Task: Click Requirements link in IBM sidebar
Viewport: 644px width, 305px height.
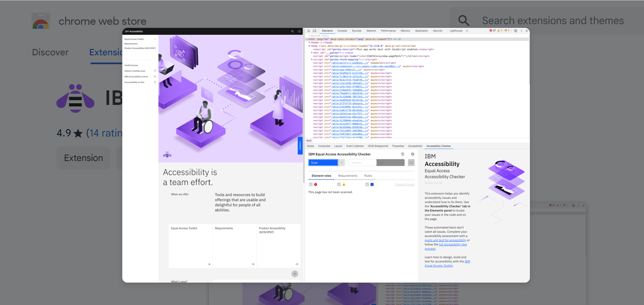Action: coord(131,43)
